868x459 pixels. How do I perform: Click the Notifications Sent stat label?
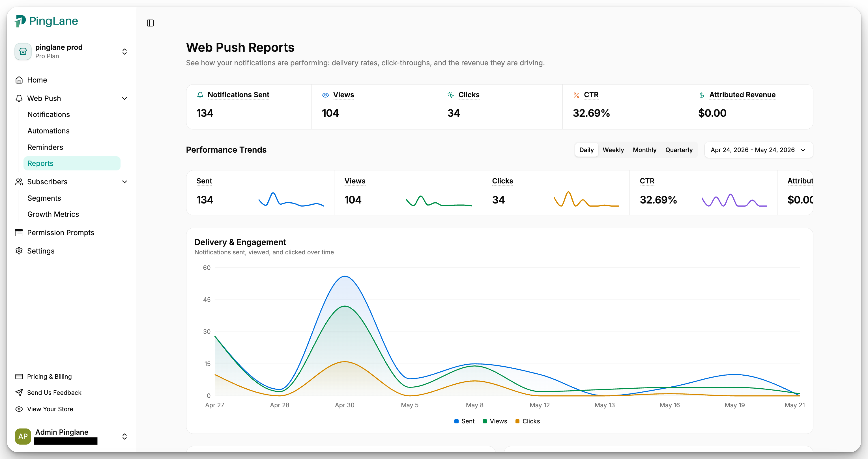239,95
